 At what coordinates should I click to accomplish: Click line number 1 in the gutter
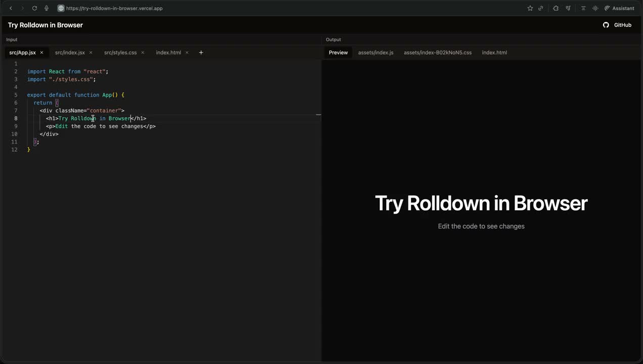click(16, 64)
